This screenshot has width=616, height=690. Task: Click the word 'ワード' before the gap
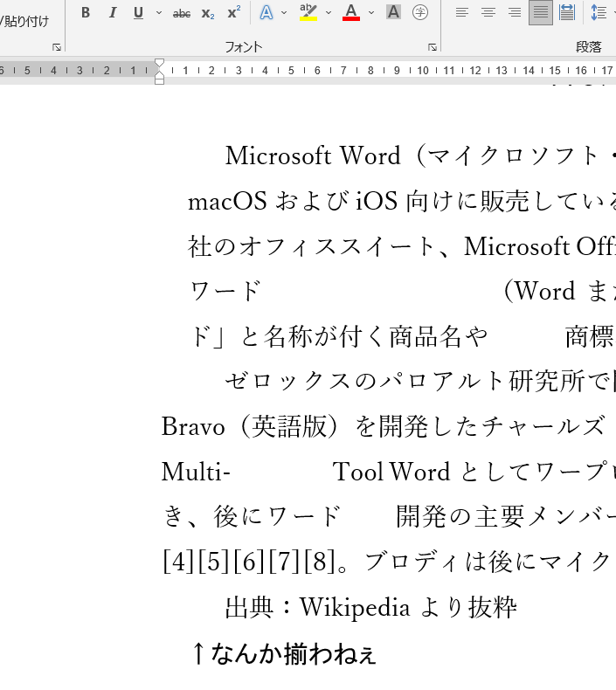(x=226, y=291)
